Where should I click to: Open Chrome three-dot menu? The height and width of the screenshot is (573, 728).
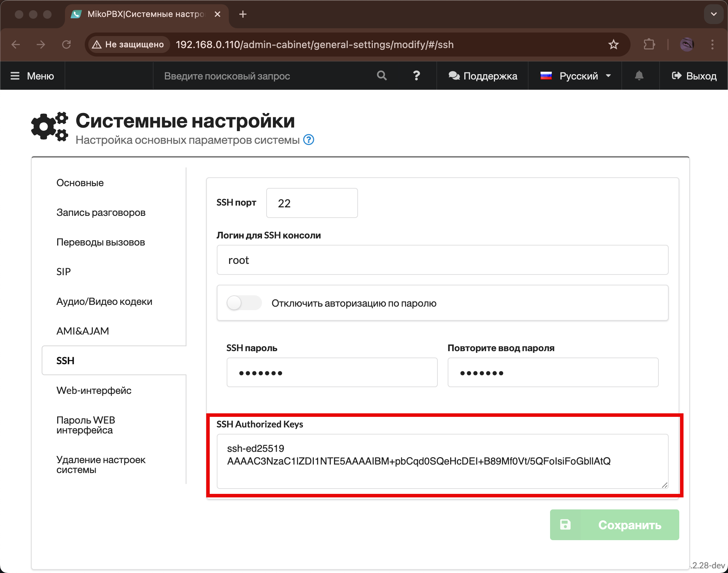(x=712, y=45)
